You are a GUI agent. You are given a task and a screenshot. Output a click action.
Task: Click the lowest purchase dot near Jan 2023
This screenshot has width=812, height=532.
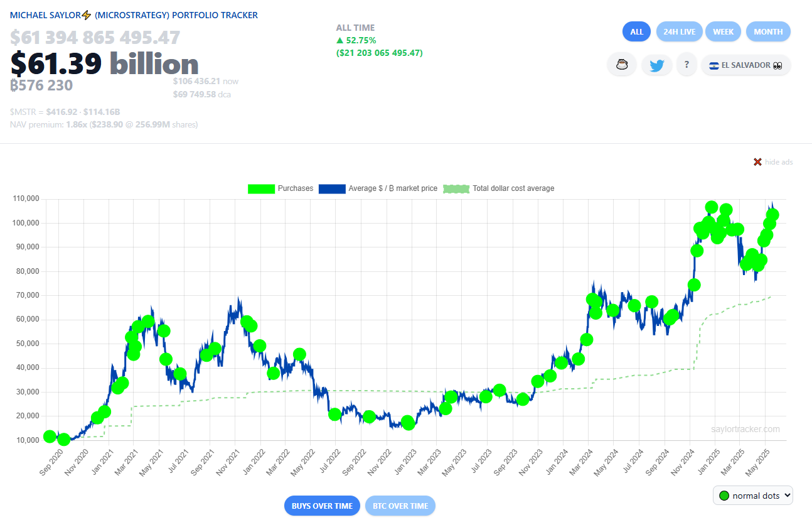click(x=409, y=423)
